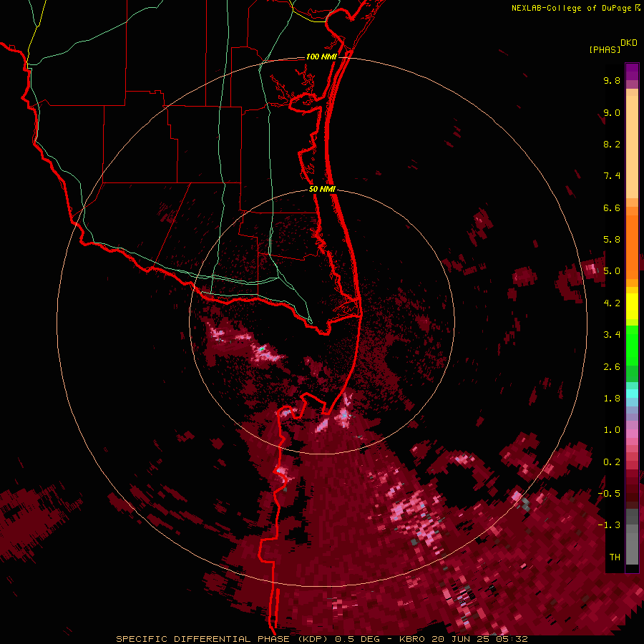Click the -1.3 color scale label
The height and width of the screenshot is (644, 644).
[609, 525]
